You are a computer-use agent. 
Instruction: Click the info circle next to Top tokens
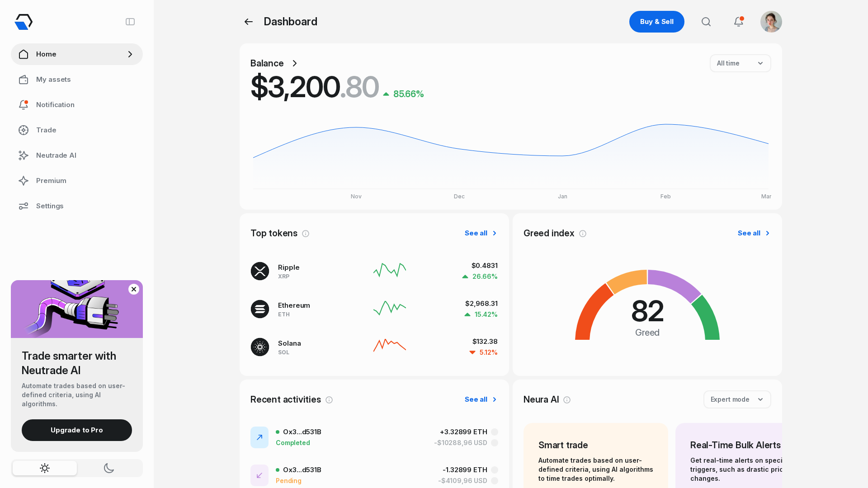(306, 234)
